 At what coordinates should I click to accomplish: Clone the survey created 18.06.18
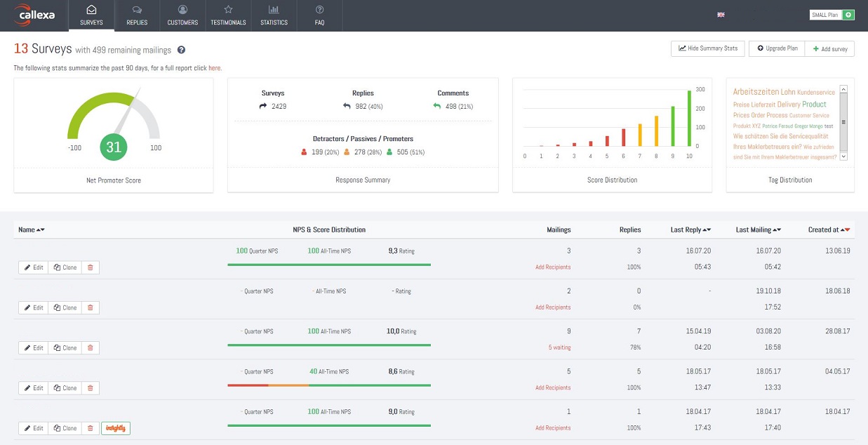65,307
